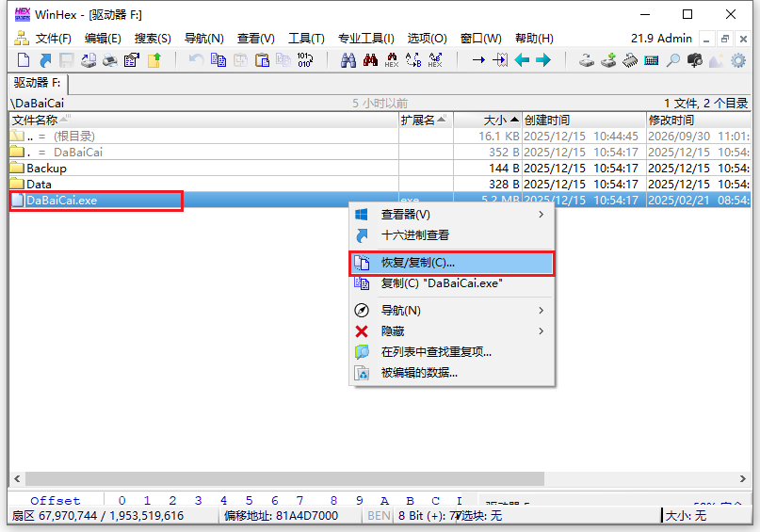Sort by the 大小 column header

(x=488, y=120)
